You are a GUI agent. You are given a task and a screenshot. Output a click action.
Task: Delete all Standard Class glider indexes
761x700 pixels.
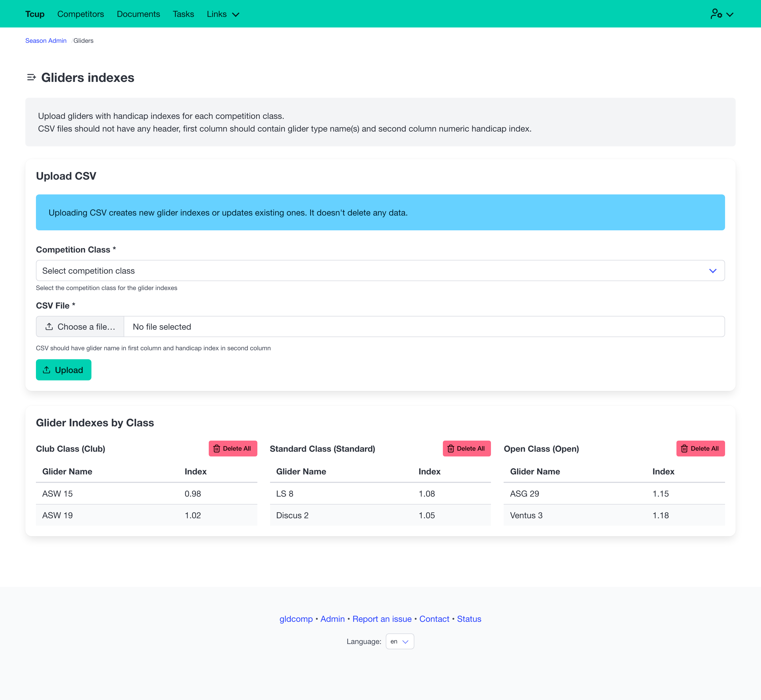click(x=467, y=449)
